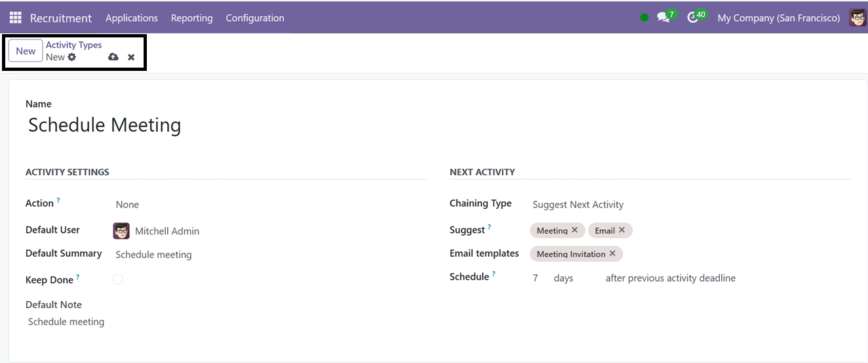Edit the Default Summary field
This screenshot has width=868, height=363.
[x=269, y=255]
